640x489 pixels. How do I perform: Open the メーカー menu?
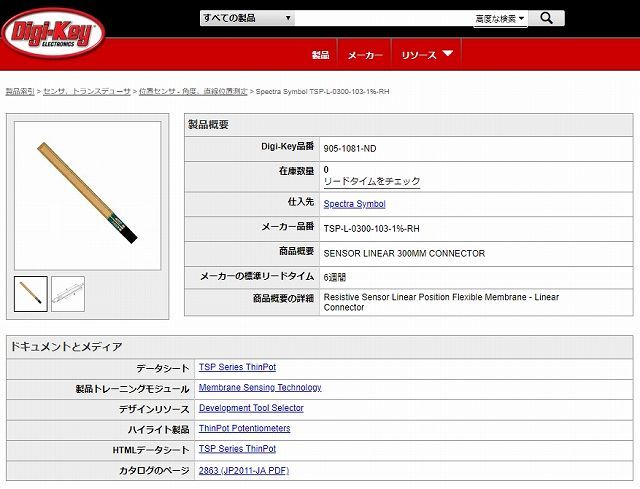click(365, 55)
